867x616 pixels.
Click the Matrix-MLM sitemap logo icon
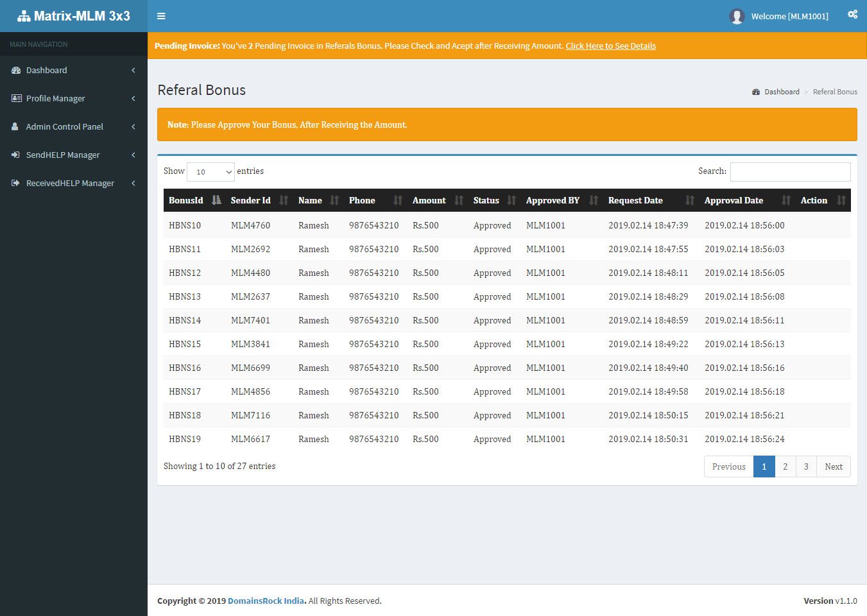24,17
